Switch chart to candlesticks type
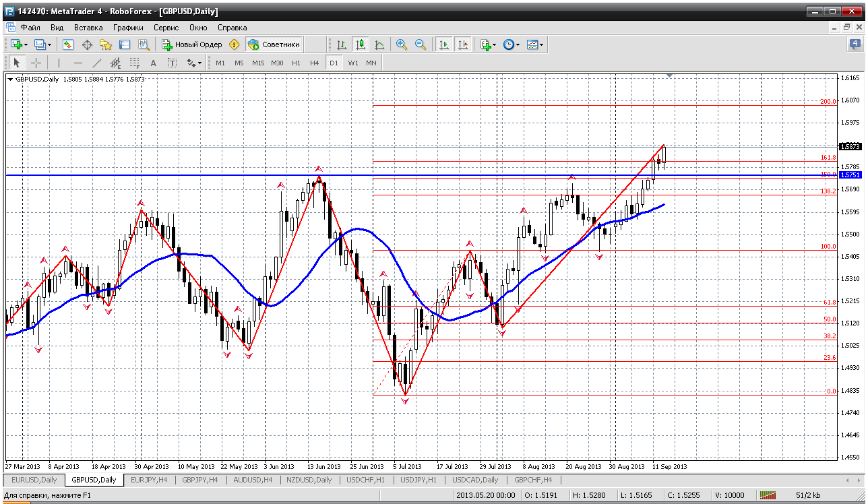Viewport: 868px width, 504px height. (361, 44)
